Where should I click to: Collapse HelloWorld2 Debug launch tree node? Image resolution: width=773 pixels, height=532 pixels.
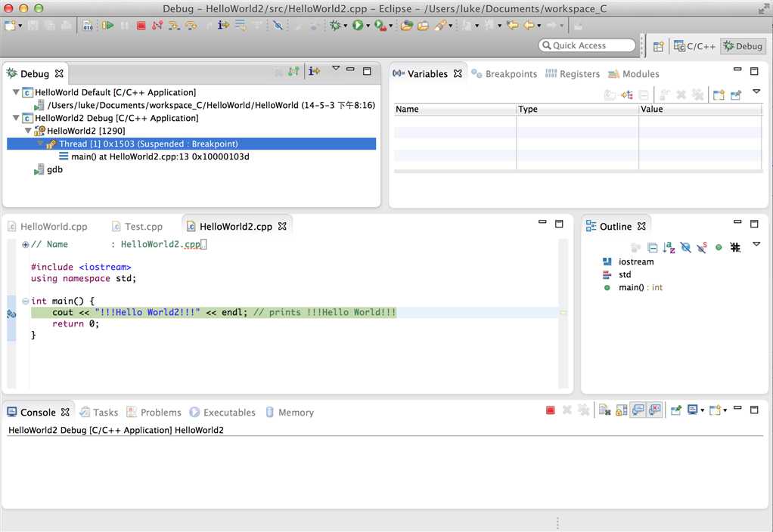(16, 118)
